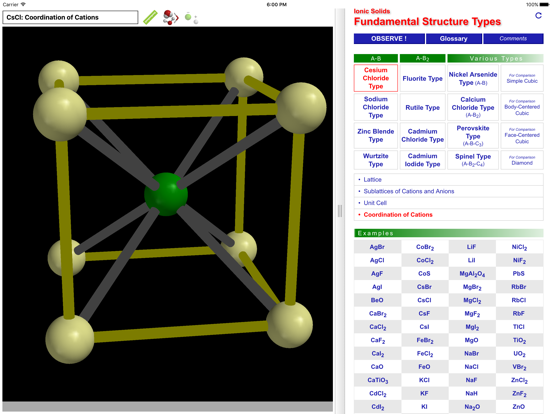Viewport: 552px width, 414px height.
Task: Select Cadmium Iodide Type
Action: click(422, 160)
